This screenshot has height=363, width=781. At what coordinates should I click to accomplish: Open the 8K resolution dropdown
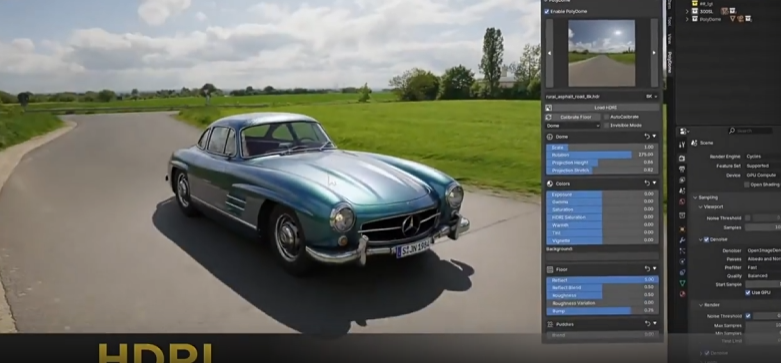[x=651, y=97]
